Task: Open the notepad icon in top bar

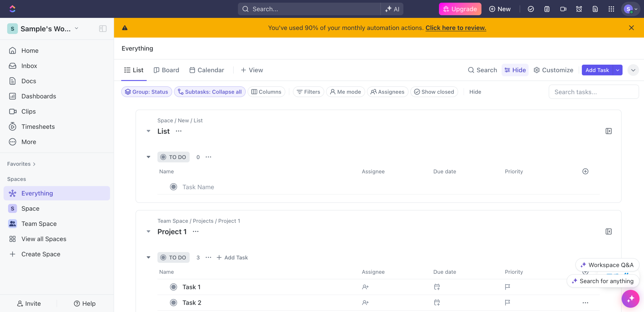Action: click(x=547, y=9)
